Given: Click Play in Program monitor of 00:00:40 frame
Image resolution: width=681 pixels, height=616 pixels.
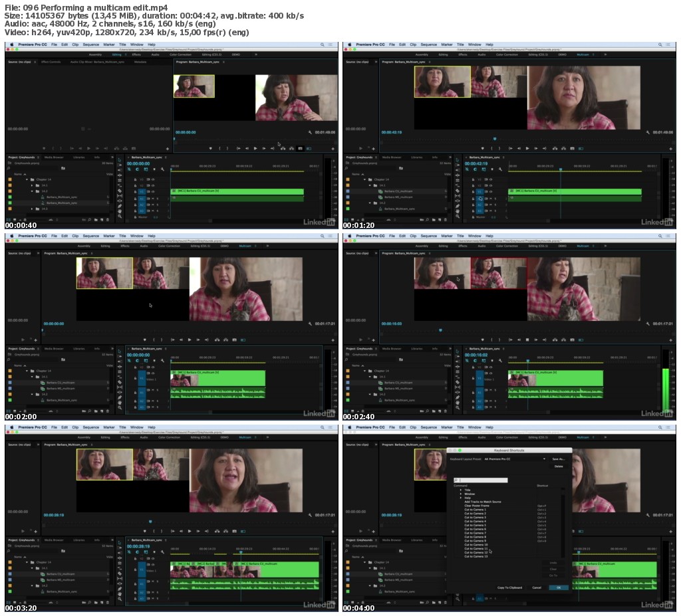Looking at the screenshot, I should (x=255, y=148).
